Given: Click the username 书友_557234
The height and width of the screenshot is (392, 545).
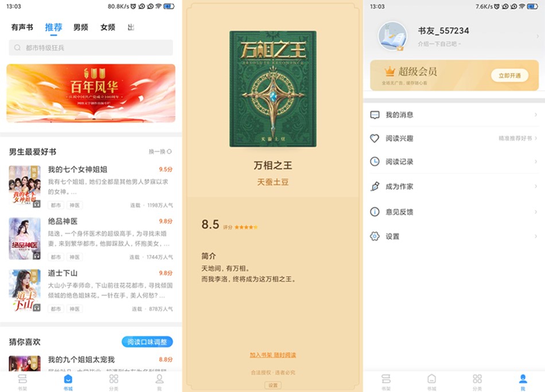Looking at the screenshot, I should [x=443, y=31].
